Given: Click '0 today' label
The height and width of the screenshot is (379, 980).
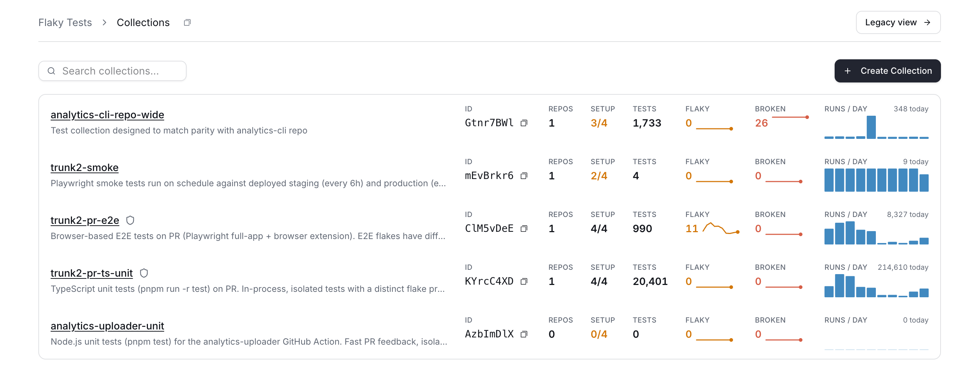Looking at the screenshot, I should click(x=916, y=320).
